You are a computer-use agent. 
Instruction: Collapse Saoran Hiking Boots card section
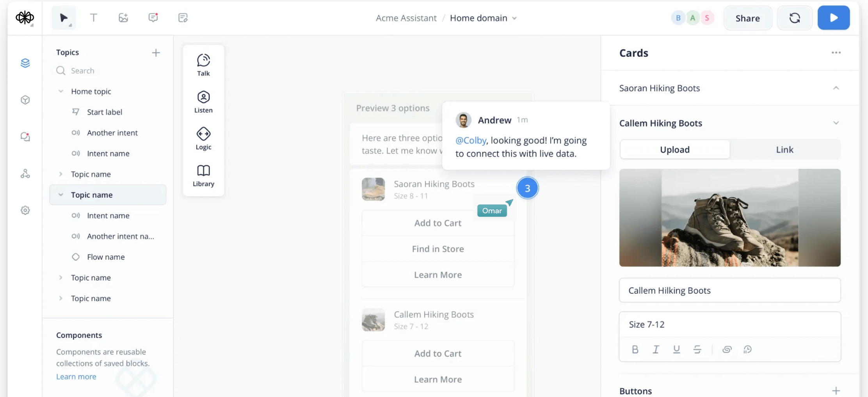tap(836, 88)
